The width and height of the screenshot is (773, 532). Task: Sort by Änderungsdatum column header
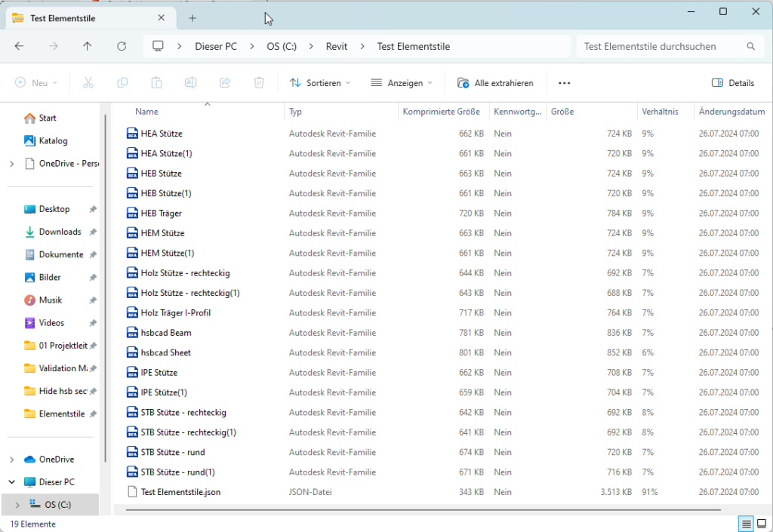coord(731,112)
